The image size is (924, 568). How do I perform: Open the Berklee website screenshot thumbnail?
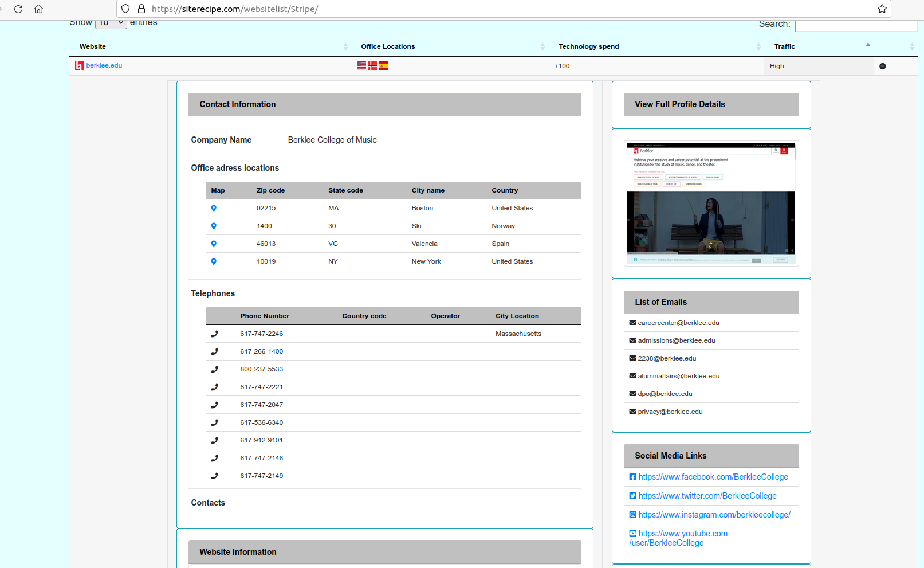(x=711, y=203)
